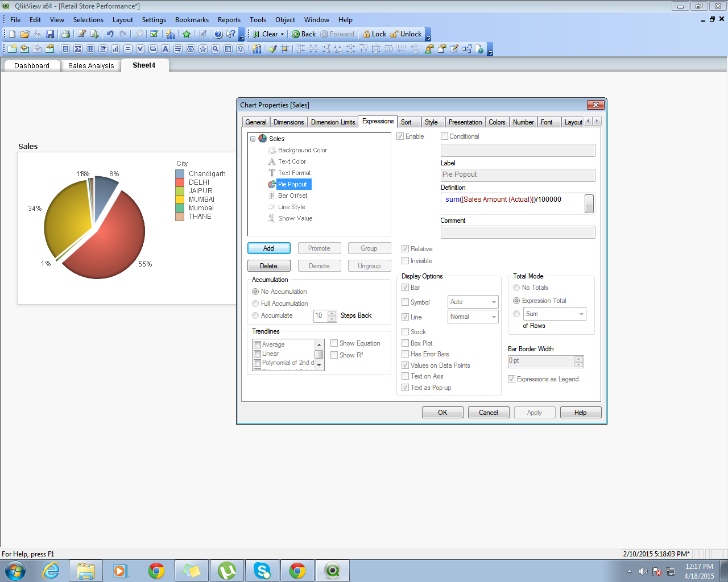Click the Create Bookmark Object star icon
The width and height of the screenshot is (728, 582).
click(x=203, y=49)
